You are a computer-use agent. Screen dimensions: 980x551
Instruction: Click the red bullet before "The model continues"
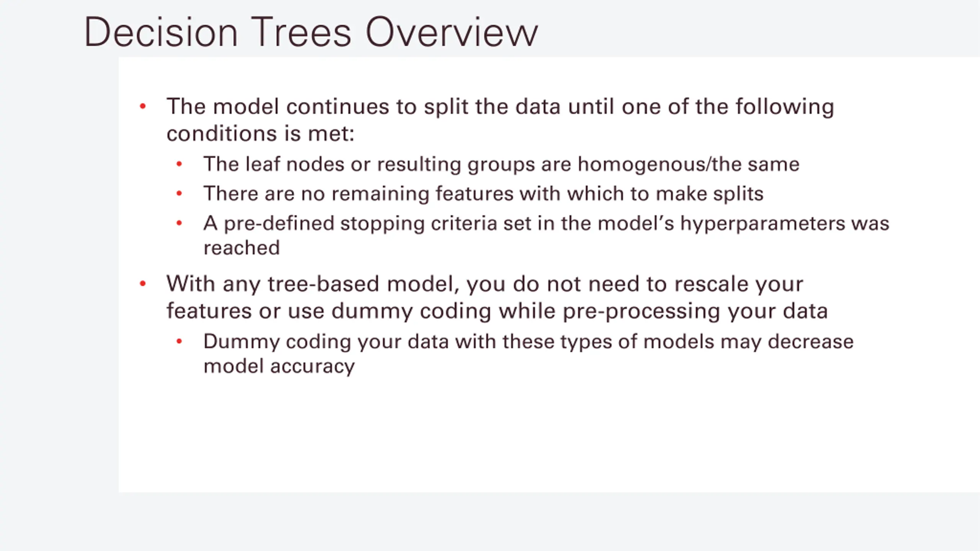pos(143,106)
